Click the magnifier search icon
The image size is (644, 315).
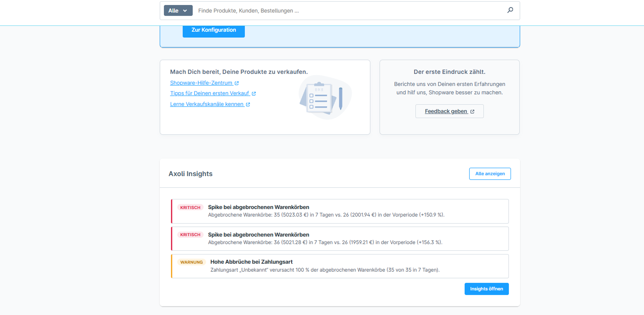pyautogui.click(x=510, y=10)
